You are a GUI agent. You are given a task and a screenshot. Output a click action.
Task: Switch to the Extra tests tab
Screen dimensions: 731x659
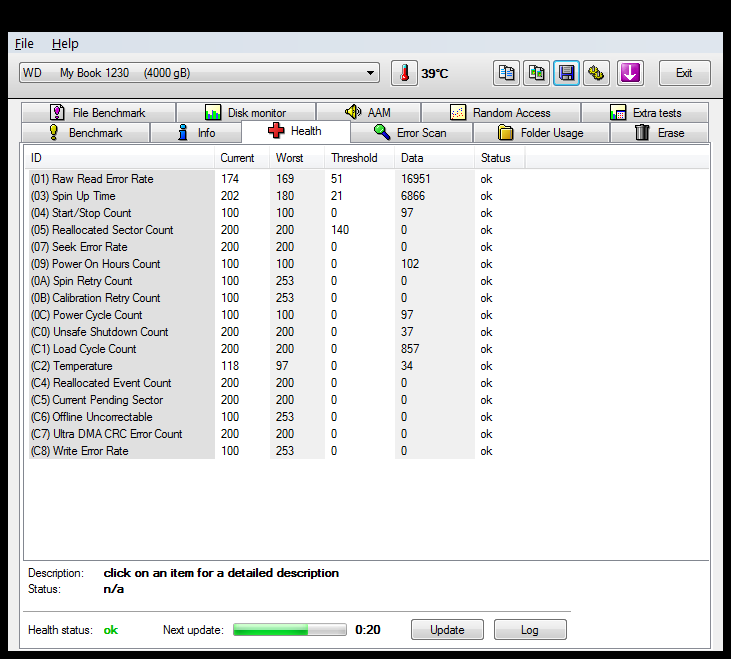pos(645,113)
